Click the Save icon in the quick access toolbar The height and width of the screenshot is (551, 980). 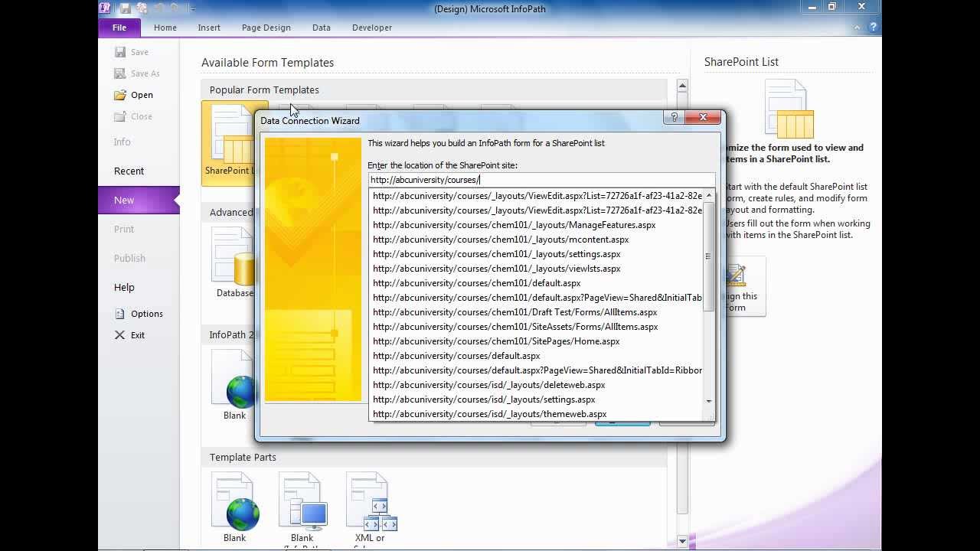point(125,8)
